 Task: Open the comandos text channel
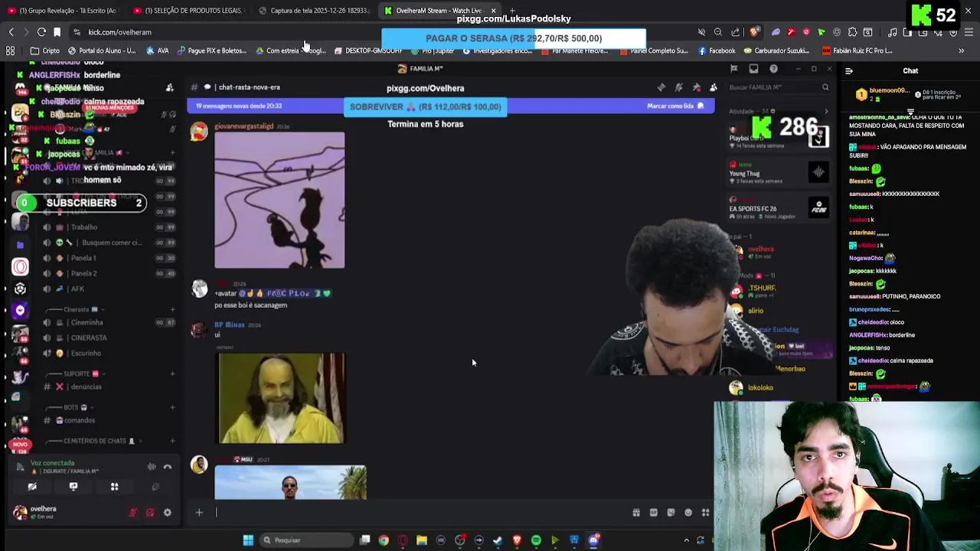tap(109, 420)
